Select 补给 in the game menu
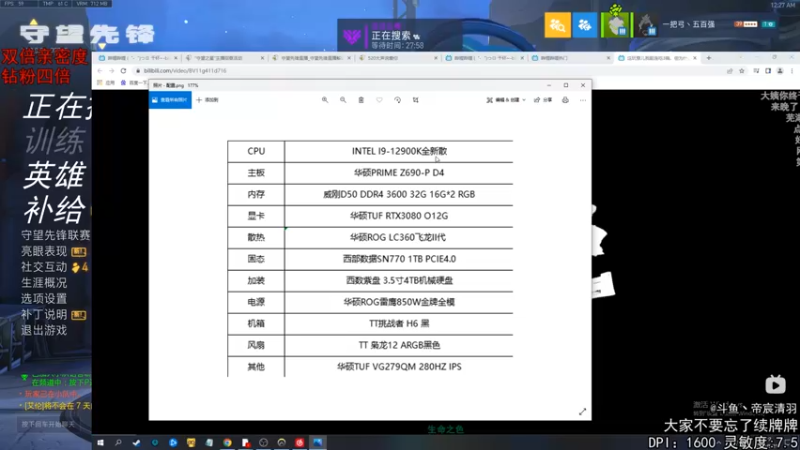The height and width of the screenshot is (450, 800). pos(55,209)
